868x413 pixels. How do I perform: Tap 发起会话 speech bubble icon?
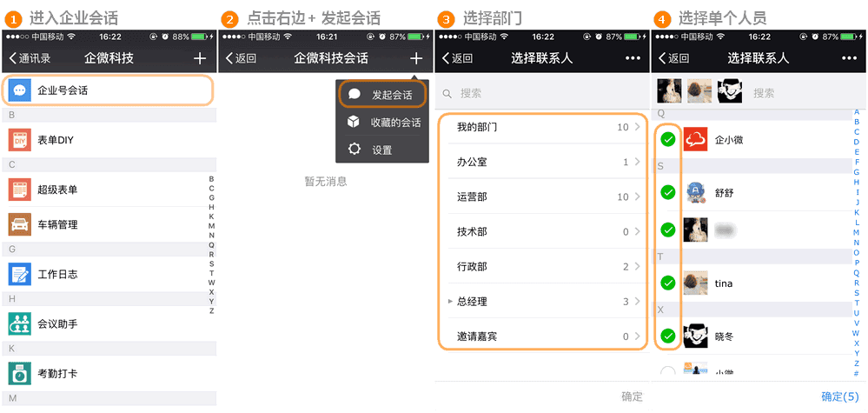click(354, 94)
